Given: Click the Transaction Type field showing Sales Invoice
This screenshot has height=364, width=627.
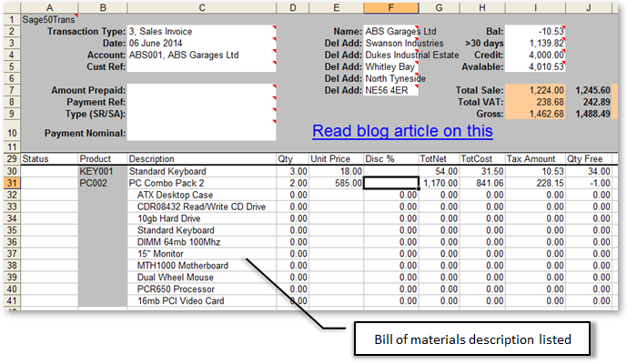Looking at the screenshot, I should [x=201, y=32].
